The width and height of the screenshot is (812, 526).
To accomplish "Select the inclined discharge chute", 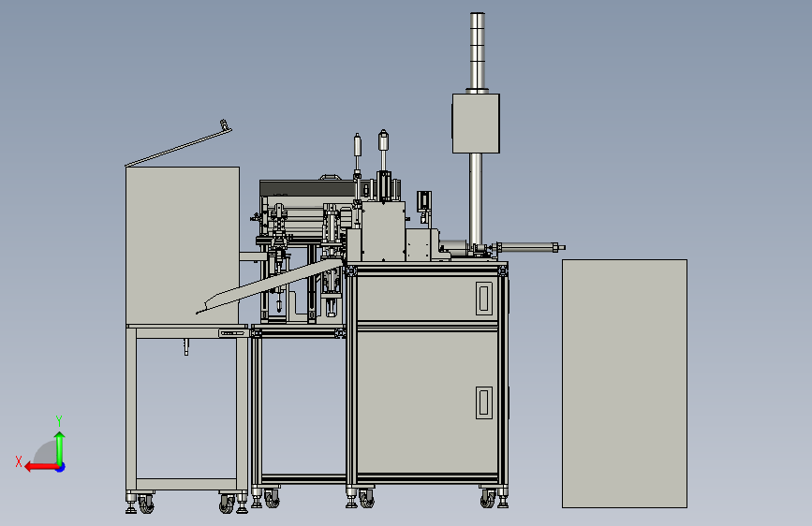I will (x=270, y=286).
